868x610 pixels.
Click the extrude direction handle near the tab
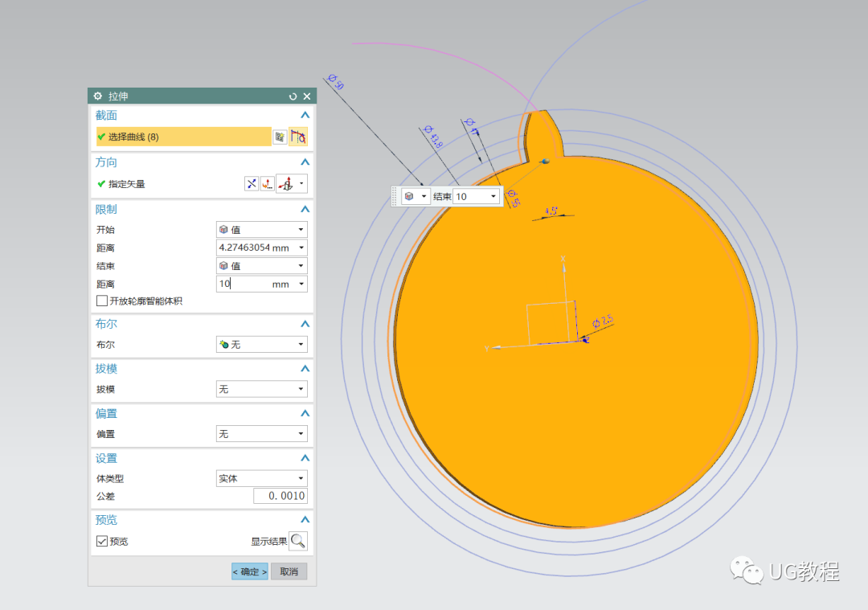click(545, 161)
